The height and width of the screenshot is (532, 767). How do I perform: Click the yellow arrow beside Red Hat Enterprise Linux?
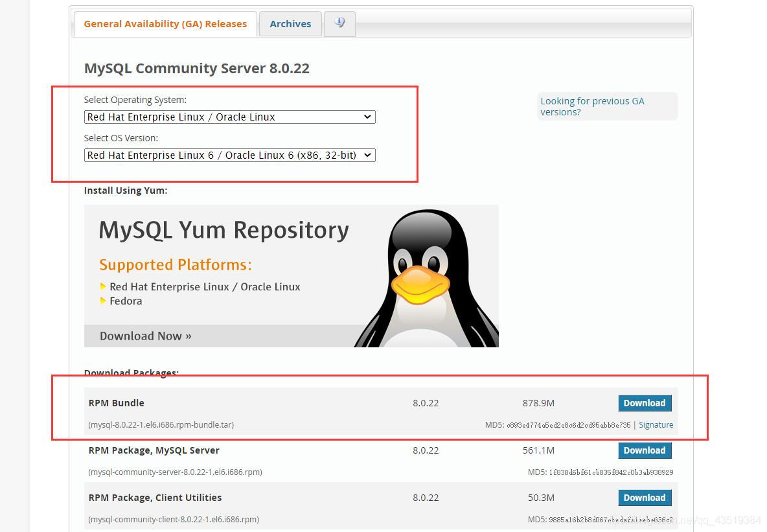(104, 286)
